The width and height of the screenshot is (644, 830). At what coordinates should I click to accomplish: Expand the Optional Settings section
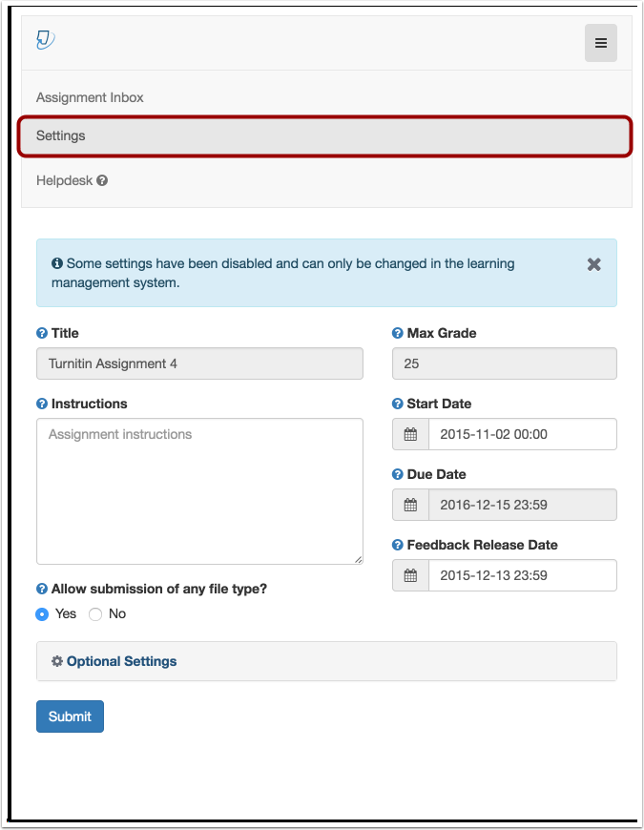[x=326, y=661]
